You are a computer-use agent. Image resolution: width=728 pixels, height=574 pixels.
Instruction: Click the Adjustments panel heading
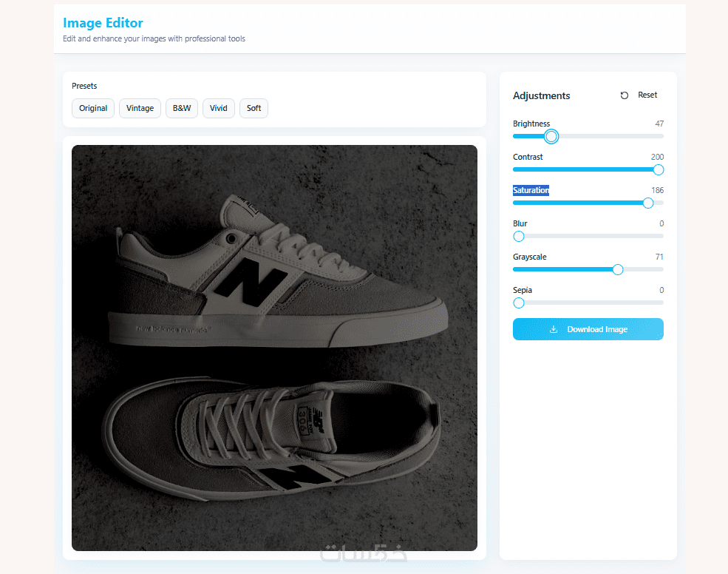(541, 95)
